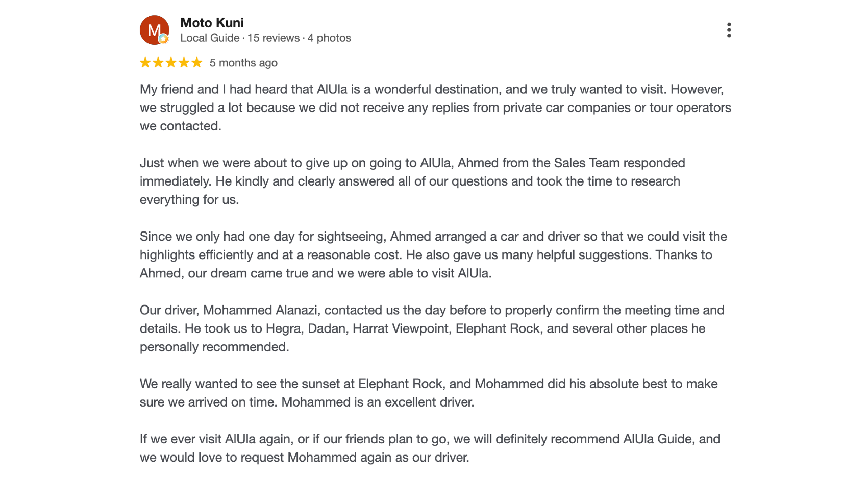Click the fifth rating star
The height and width of the screenshot is (488, 868).
(197, 62)
